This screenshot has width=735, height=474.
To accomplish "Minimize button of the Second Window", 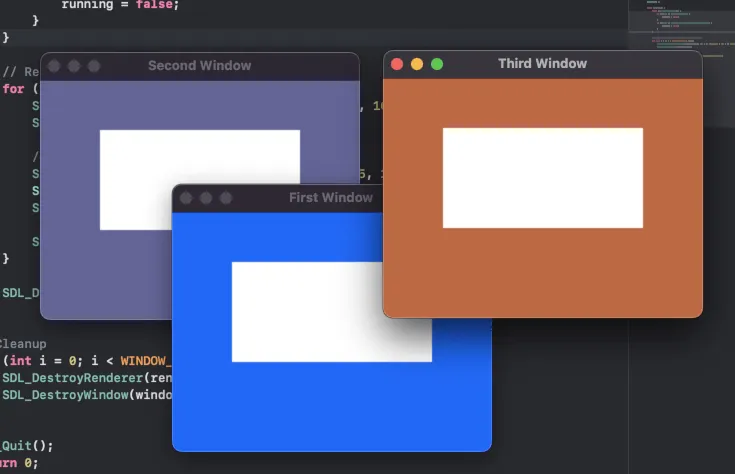I will [74, 66].
